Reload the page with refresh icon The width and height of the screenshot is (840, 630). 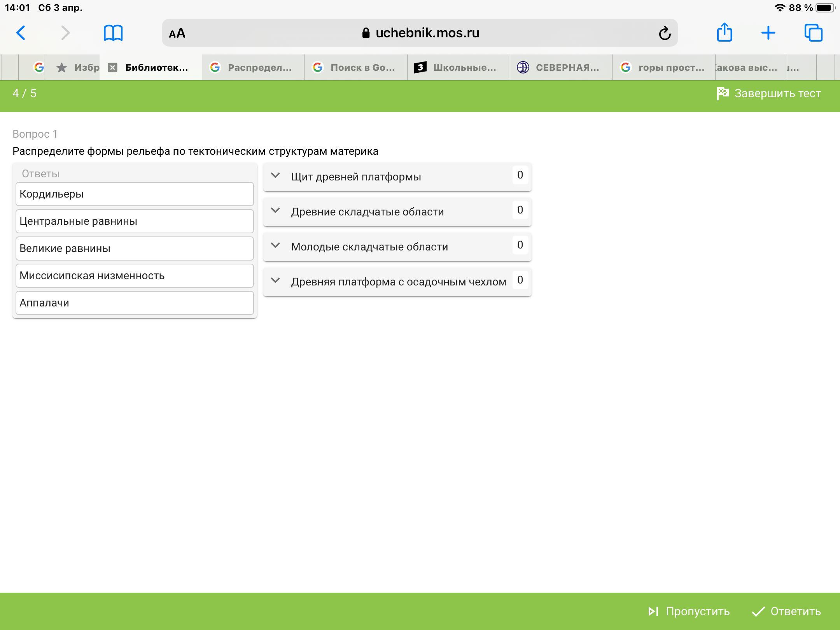tap(665, 33)
